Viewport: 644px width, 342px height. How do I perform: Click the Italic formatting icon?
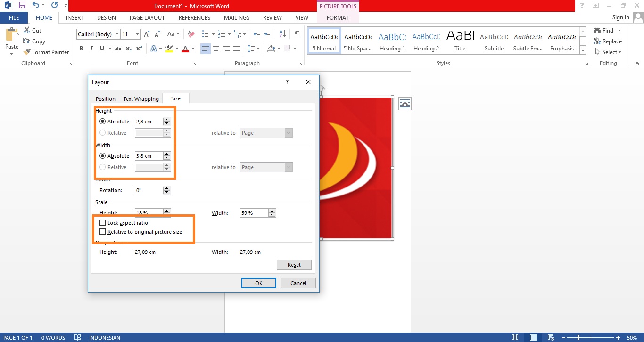(x=91, y=49)
